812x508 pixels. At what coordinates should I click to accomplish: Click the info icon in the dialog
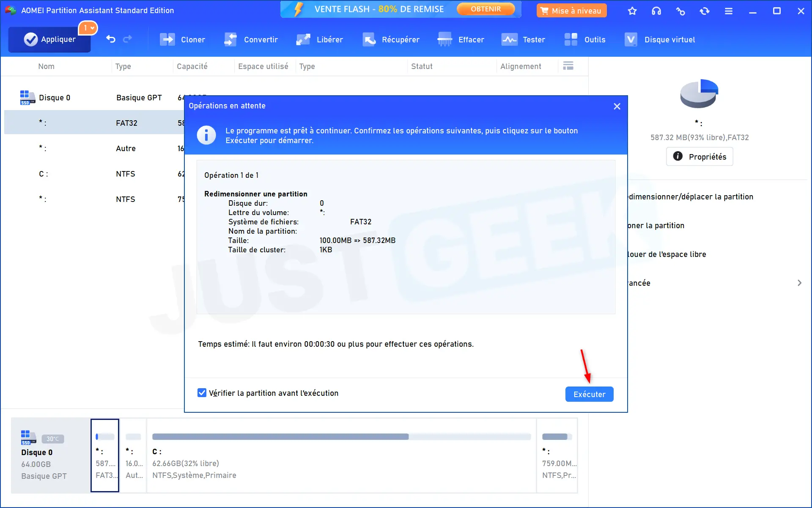[206, 135]
